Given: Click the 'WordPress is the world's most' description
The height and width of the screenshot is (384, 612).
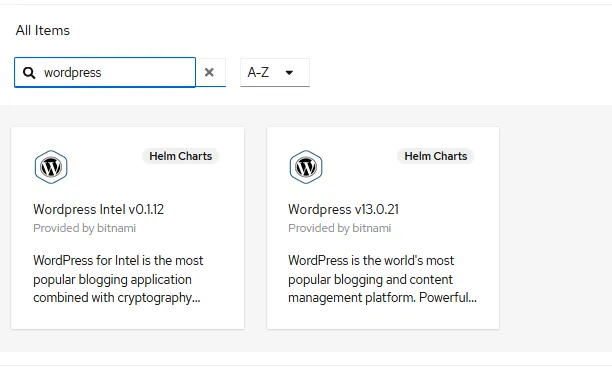Looking at the screenshot, I should [382, 279].
